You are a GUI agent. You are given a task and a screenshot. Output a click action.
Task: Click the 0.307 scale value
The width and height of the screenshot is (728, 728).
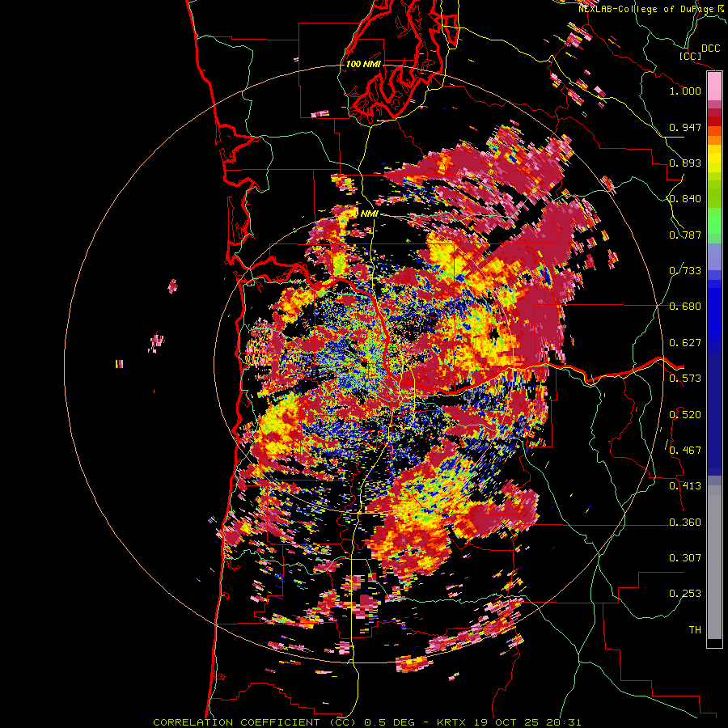(685, 558)
